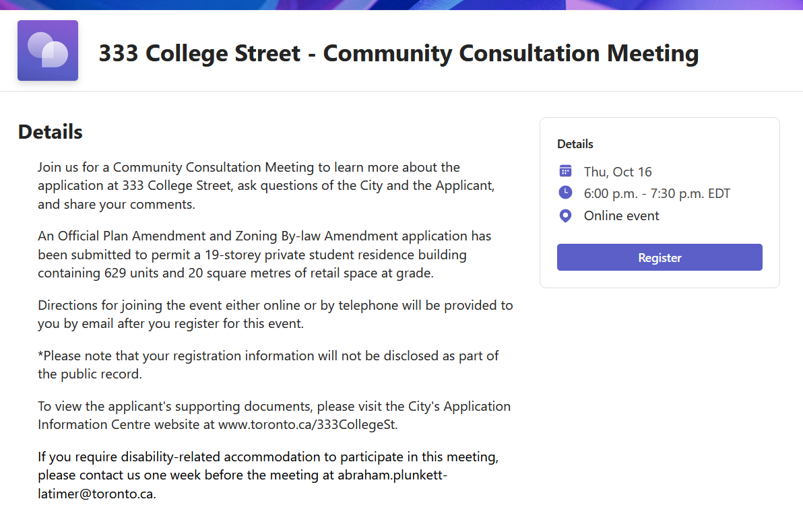
Task: Click the clock icon beside the time
Action: [x=565, y=193]
